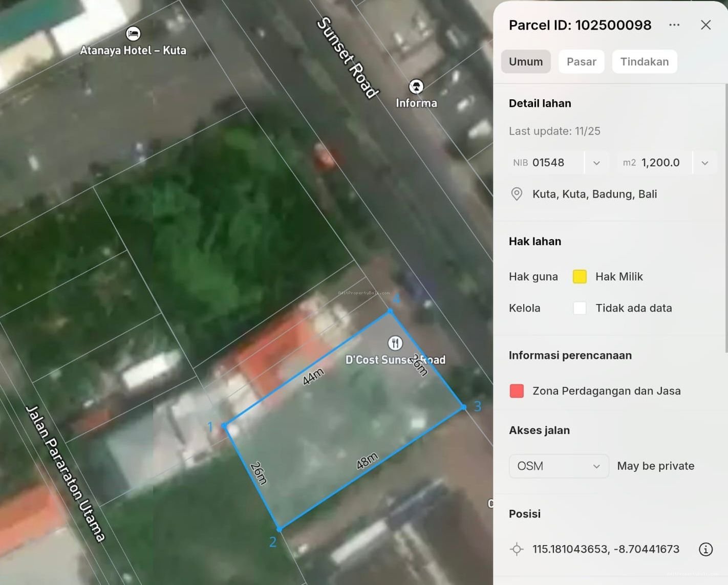Expand the m2 area unit dropdown
The image size is (728, 585).
[704, 163]
